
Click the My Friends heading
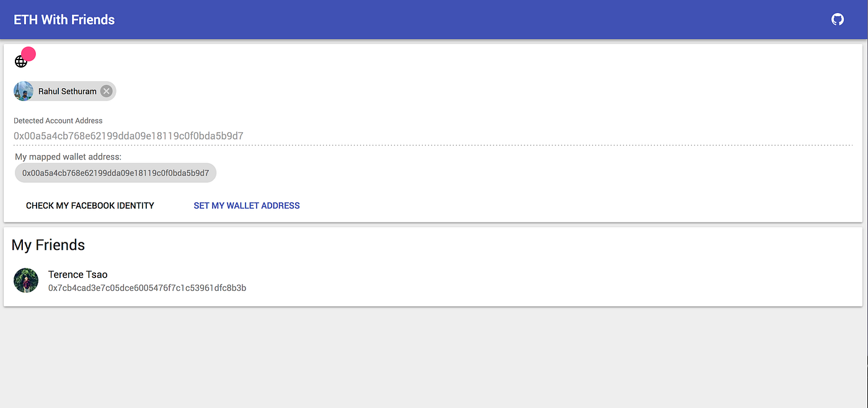pyautogui.click(x=48, y=245)
